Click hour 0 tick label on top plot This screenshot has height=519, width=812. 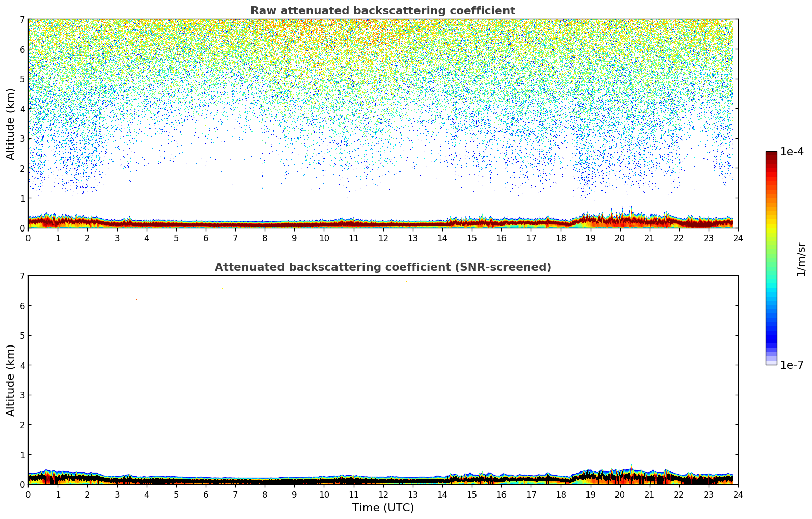[x=28, y=238]
